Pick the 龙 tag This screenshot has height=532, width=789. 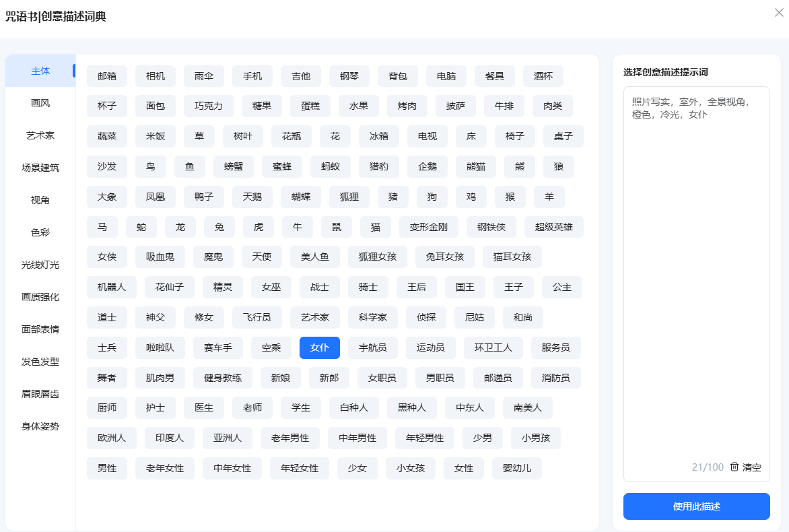tap(180, 227)
